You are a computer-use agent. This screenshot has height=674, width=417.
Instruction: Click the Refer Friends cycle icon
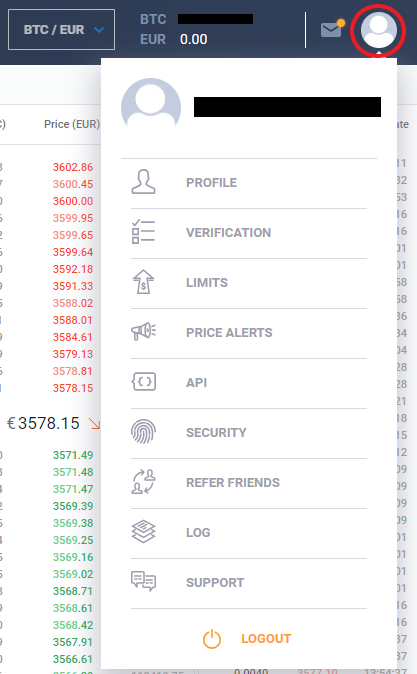[x=144, y=482]
